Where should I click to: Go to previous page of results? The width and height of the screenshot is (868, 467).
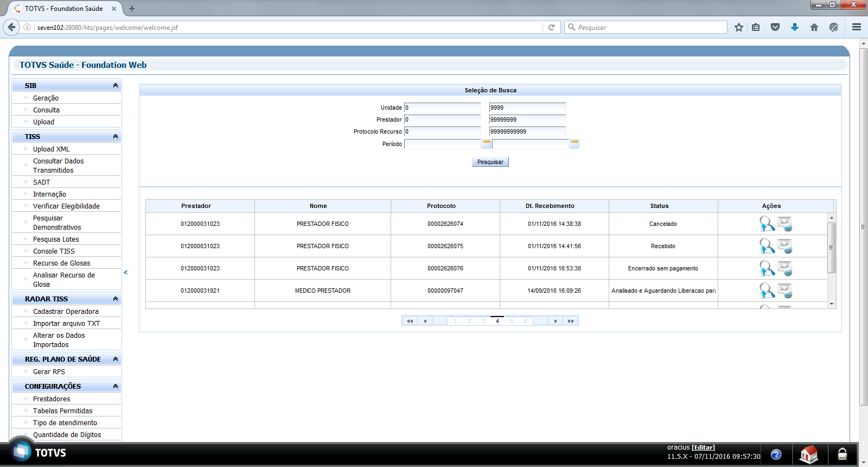coord(425,321)
